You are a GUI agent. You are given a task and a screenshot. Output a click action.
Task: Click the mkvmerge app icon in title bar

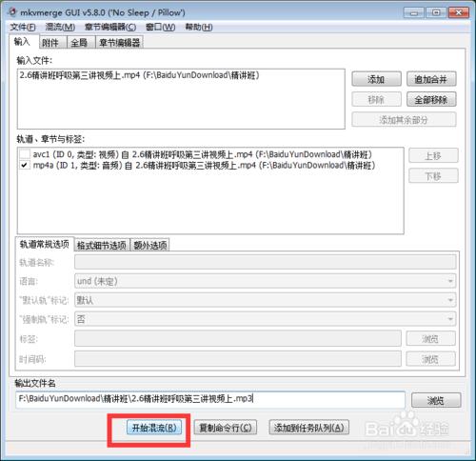(x=12, y=12)
